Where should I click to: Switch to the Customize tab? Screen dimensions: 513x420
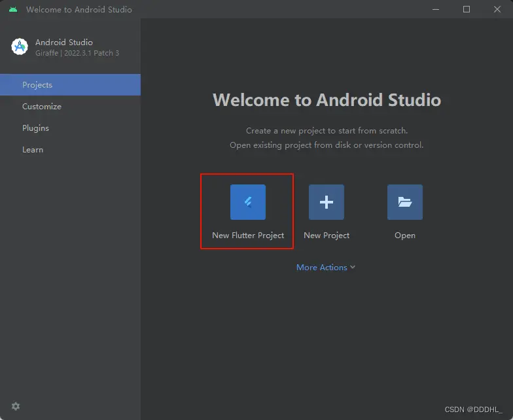click(71, 106)
